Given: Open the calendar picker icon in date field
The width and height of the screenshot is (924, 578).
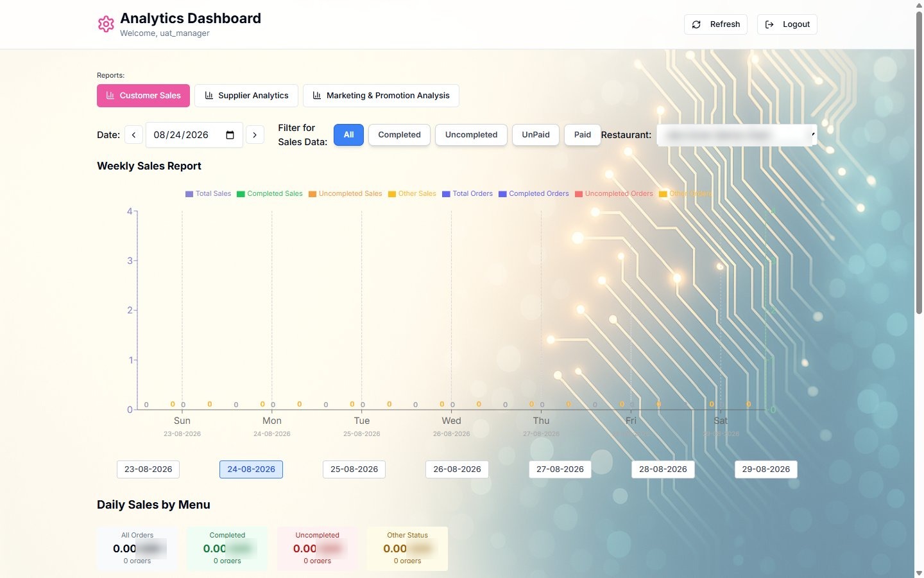Looking at the screenshot, I should [x=230, y=135].
